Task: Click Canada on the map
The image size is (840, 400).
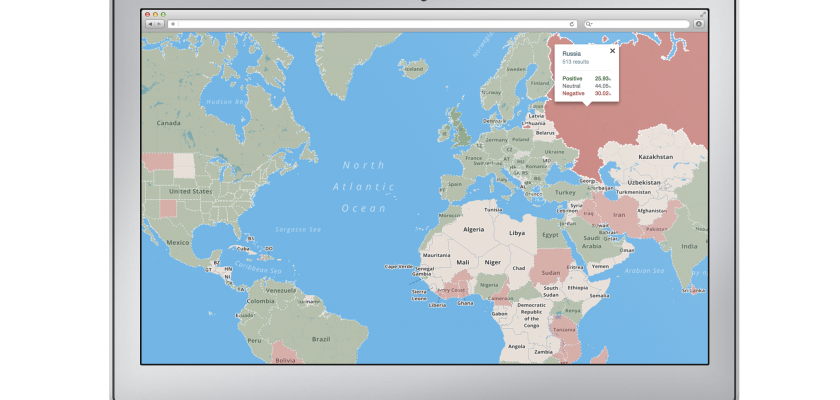Action: (168, 123)
